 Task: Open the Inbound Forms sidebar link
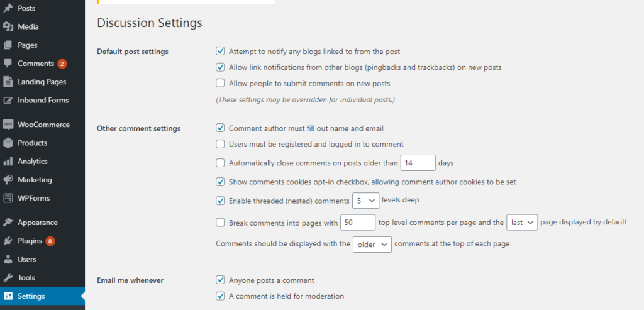[42, 100]
